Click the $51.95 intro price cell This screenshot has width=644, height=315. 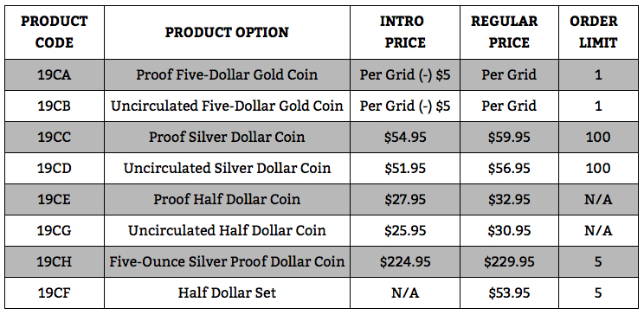click(405, 169)
